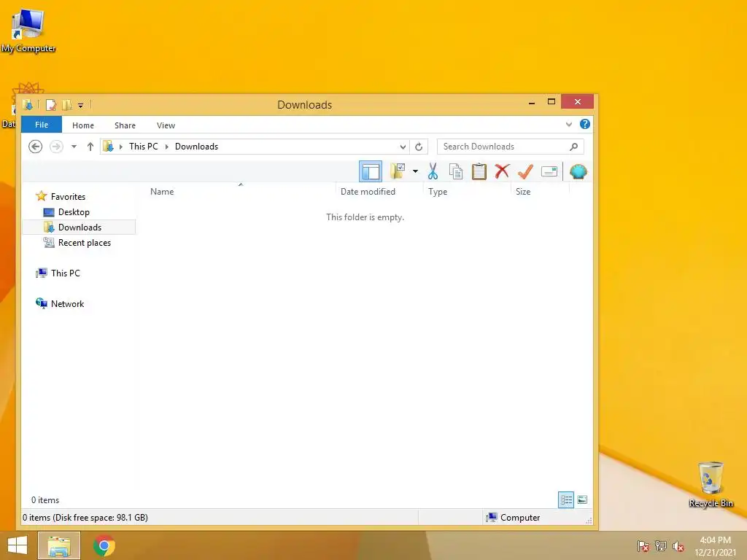
Task: Click Properties icon in quick access toolbar
Action: click(x=51, y=105)
